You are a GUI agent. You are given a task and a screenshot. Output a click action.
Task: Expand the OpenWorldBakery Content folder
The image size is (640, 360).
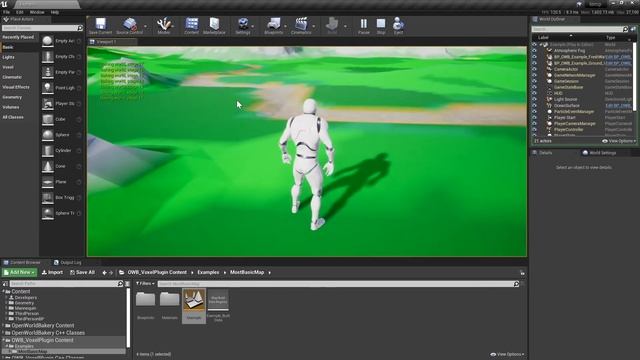4,326
